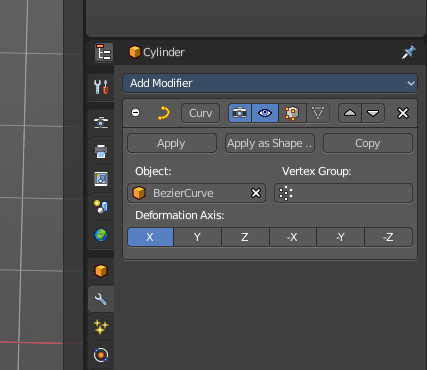Open the Add Modifier dropdown
This screenshot has height=370, width=427.
point(270,83)
